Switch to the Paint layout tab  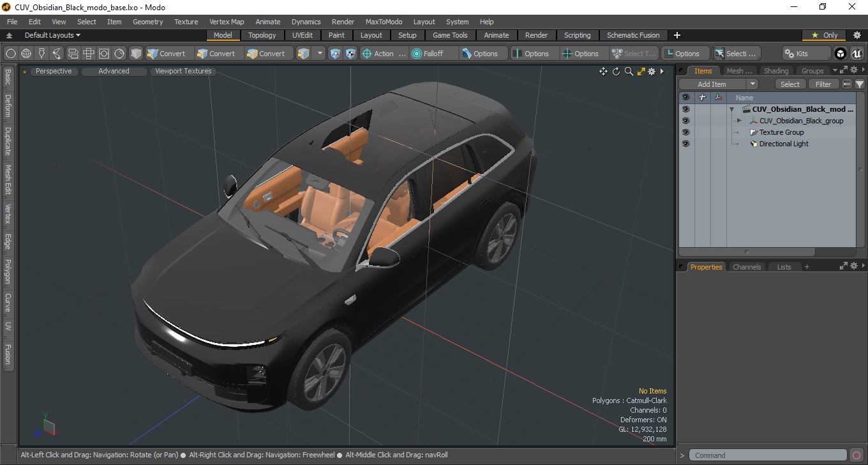tap(336, 35)
